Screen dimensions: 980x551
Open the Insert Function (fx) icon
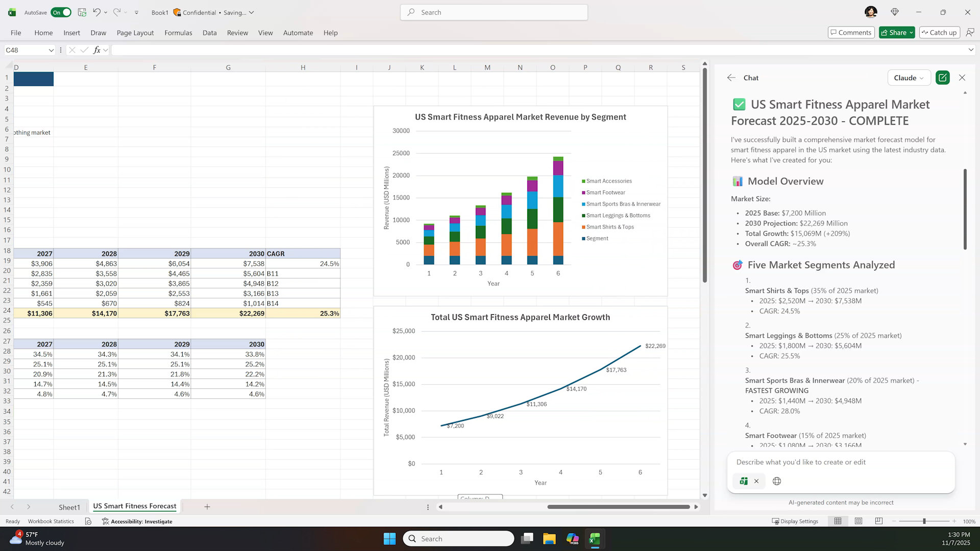96,50
